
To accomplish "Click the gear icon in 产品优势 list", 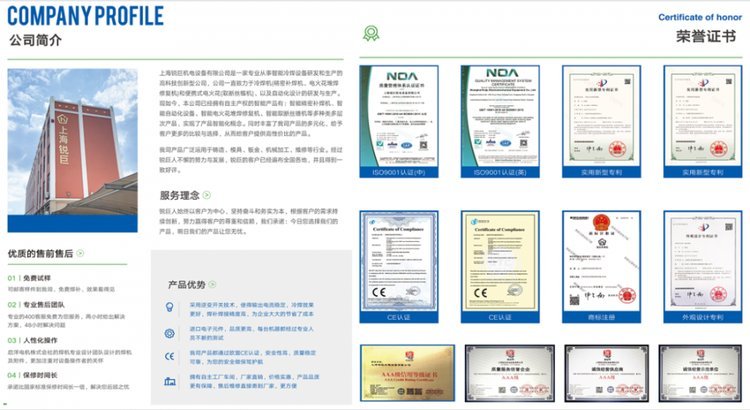I will (x=171, y=333).
